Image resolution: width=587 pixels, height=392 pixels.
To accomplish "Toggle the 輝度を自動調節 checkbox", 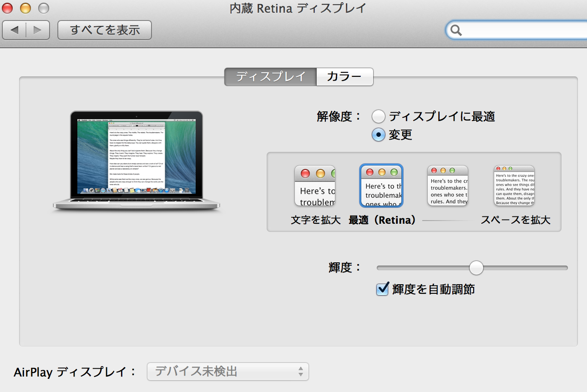I will [x=383, y=289].
